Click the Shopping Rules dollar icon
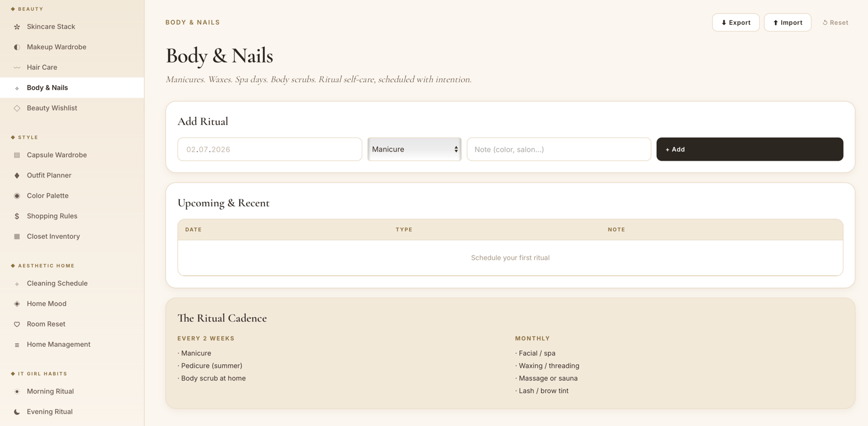Screen dimensions: 868x426 click(17, 216)
